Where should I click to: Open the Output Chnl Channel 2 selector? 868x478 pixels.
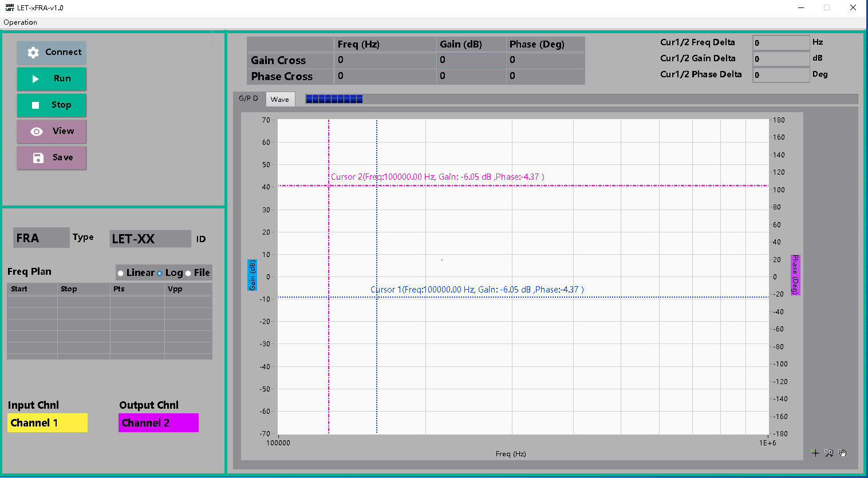(x=159, y=423)
